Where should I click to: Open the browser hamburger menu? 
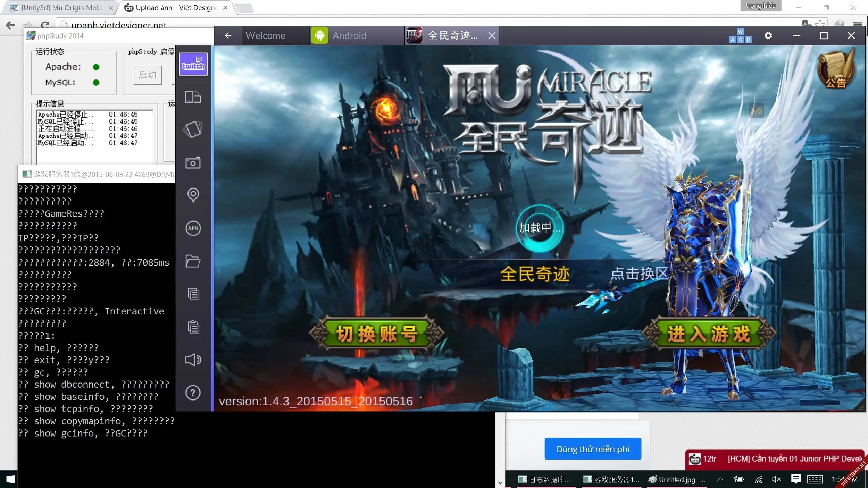(x=858, y=24)
